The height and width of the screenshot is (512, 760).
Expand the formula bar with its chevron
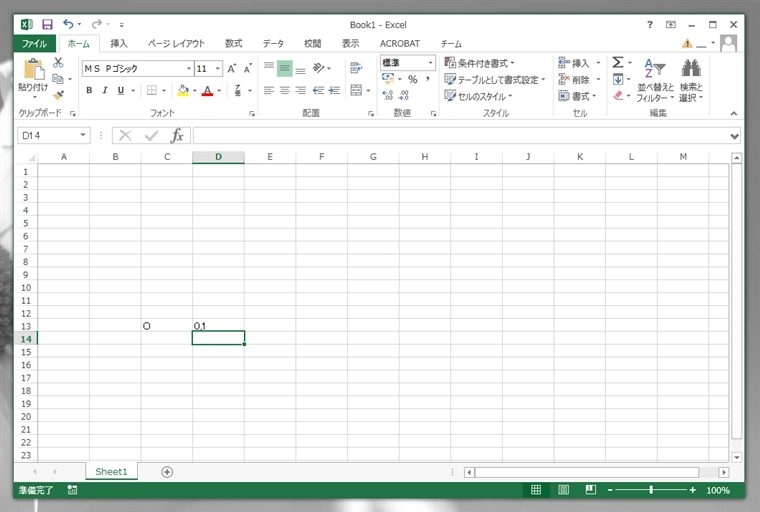point(735,136)
